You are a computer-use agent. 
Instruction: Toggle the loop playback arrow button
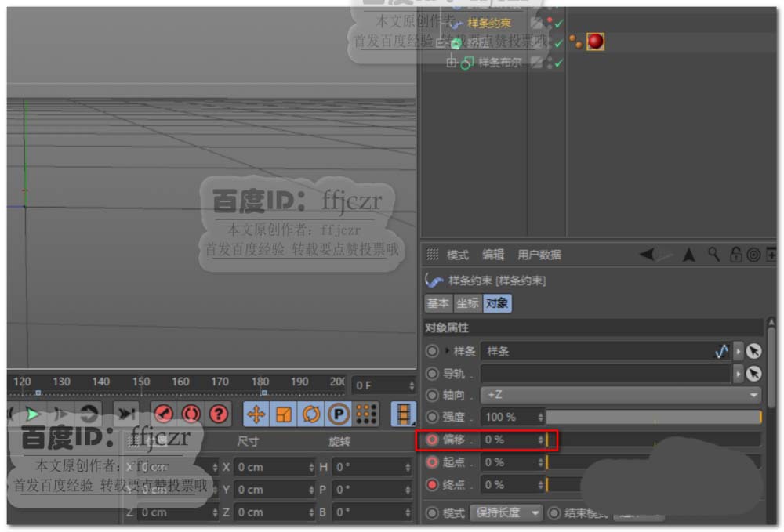coord(89,414)
